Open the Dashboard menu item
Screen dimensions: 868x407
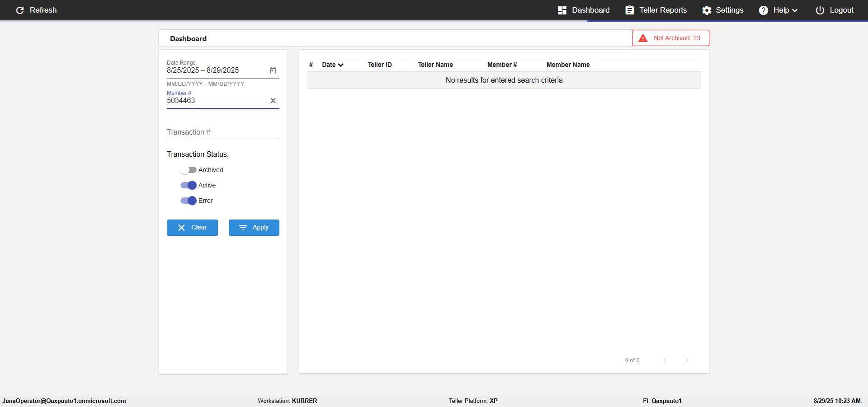click(584, 10)
